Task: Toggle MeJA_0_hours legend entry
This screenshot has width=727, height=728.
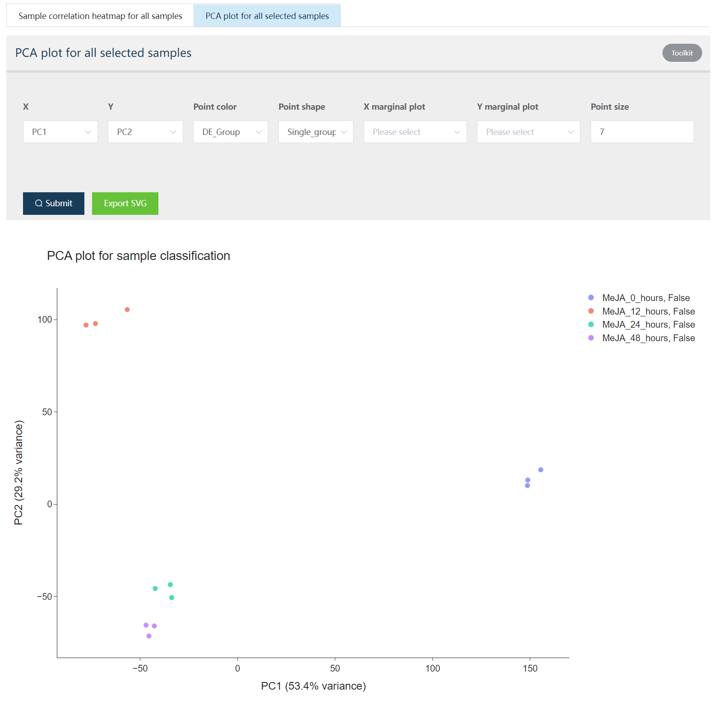Action: [x=640, y=298]
